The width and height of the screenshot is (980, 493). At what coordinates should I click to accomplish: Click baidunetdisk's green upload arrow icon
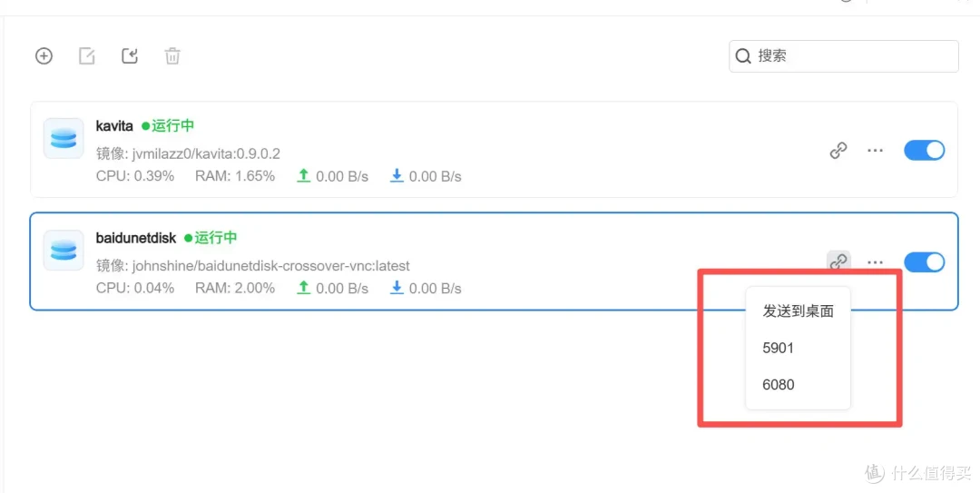coord(304,288)
